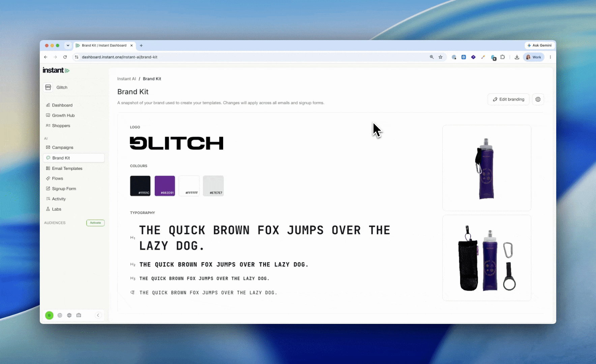Image resolution: width=596 pixels, height=364 pixels.
Task: Open the tab search dropdown arrow
Action: (x=68, y=45)
